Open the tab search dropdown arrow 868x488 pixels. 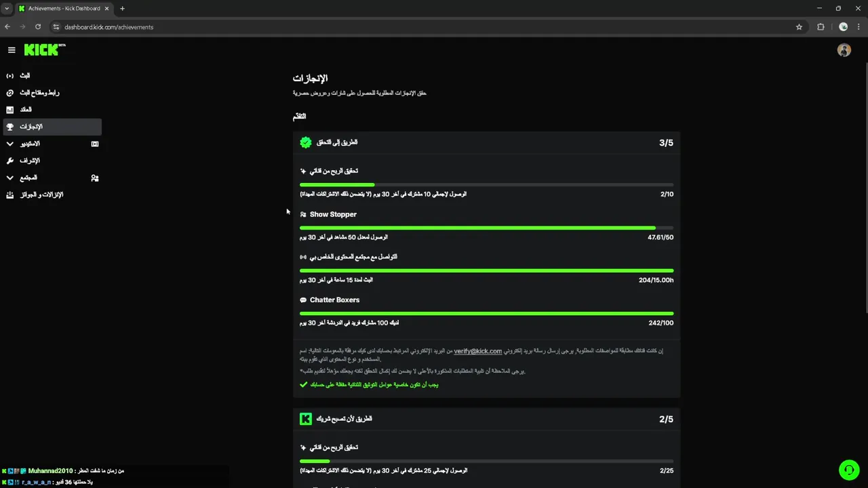point(7,8)
